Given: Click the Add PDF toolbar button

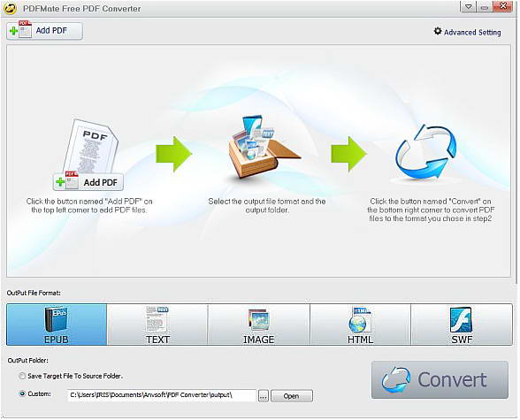Looking at the screenshot, I should 44,31.
